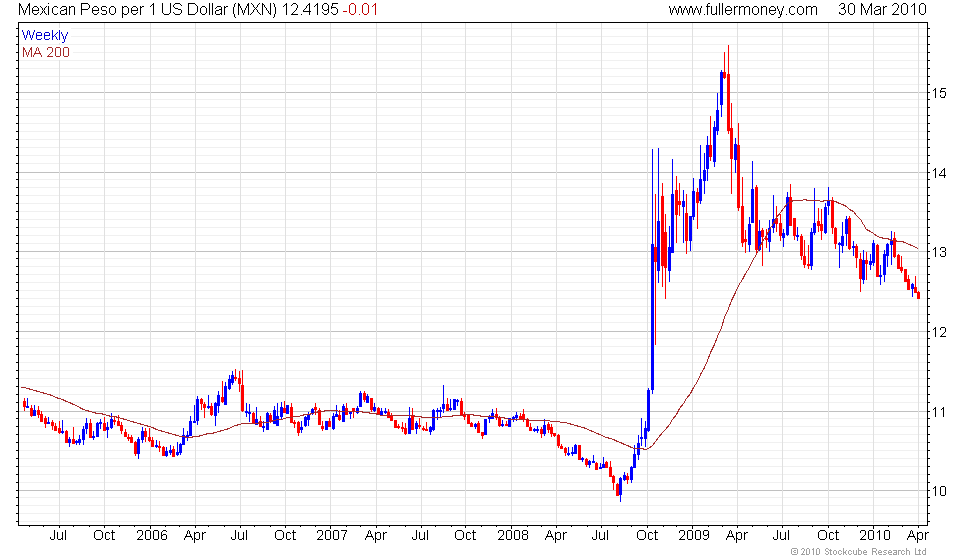This screenshot has height=560, width=980.
Task: Click the '12' price axis label
Action: tap(939, 332)
